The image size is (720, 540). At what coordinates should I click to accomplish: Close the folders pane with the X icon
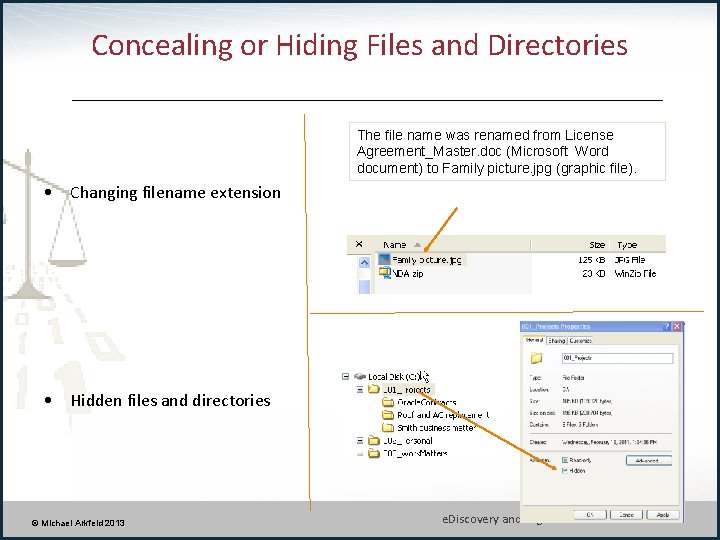(x=359, y=244)
